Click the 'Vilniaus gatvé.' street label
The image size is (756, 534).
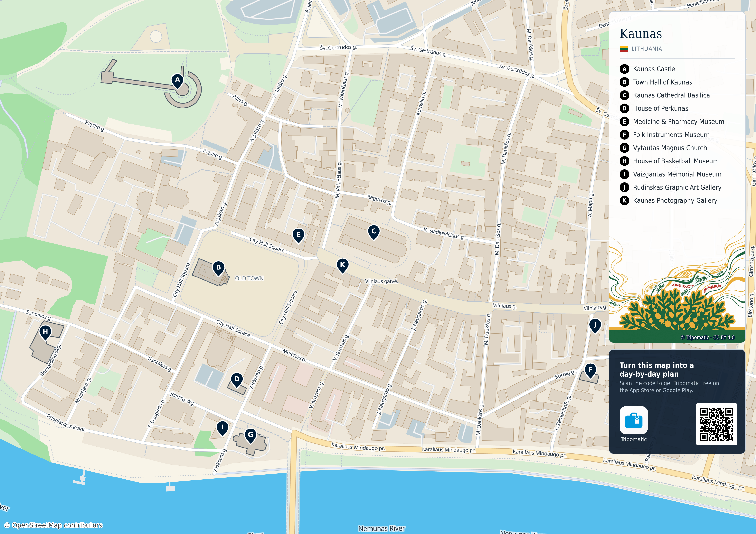[x=381, y=281]
